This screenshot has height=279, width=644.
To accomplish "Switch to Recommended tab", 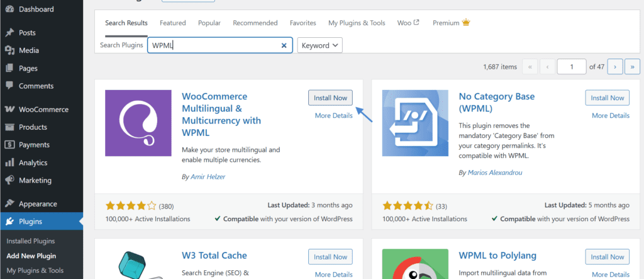I will click(255, 23).
